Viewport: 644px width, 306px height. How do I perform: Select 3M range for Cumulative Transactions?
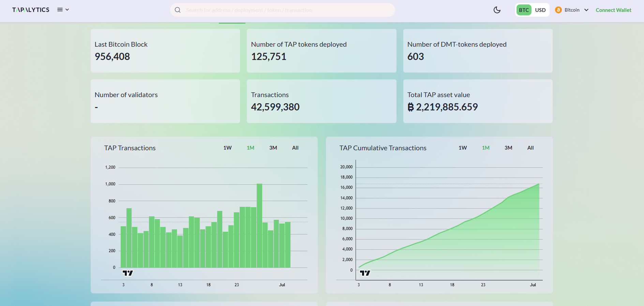point(508,148)
